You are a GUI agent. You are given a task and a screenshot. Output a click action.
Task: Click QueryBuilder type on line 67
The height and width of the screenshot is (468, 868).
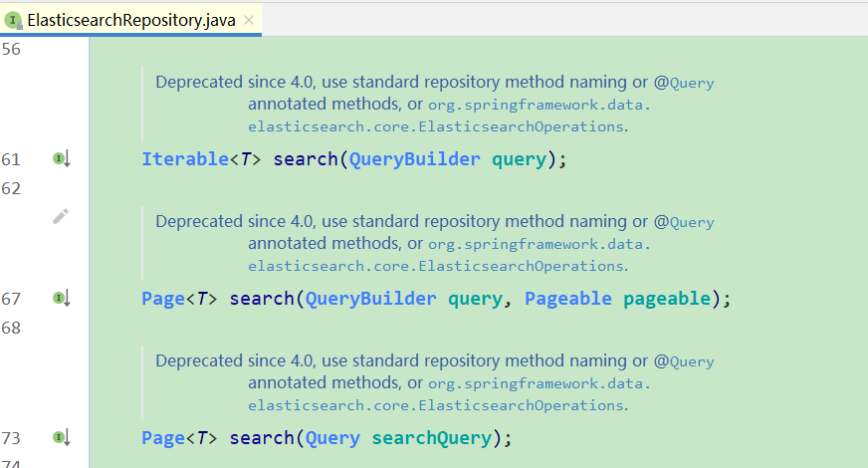click(371, 299)
